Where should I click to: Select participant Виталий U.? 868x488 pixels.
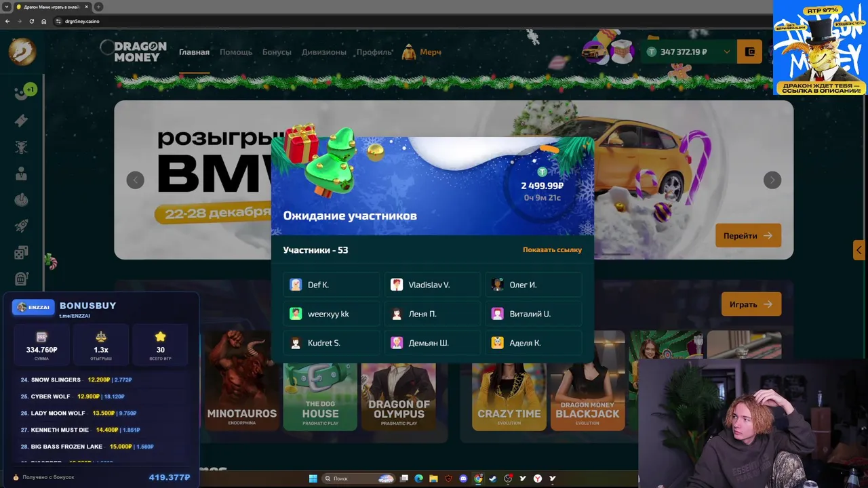[534, 314]
